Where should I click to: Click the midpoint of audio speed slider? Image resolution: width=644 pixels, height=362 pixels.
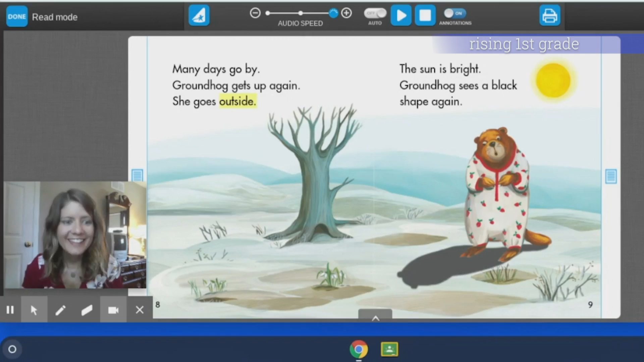(x=301, y=13)
